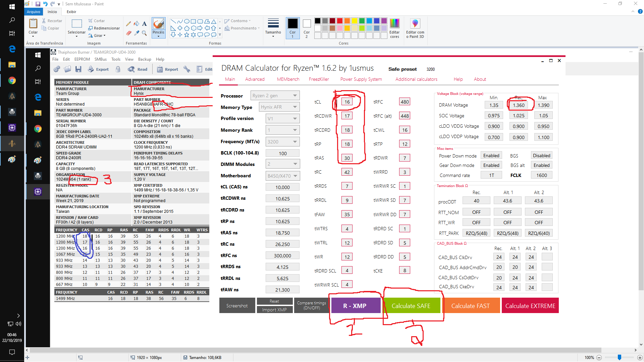Screen dimensions: 644x362
Task: Open Editar cores color editor
Action: tap(394, 28)
